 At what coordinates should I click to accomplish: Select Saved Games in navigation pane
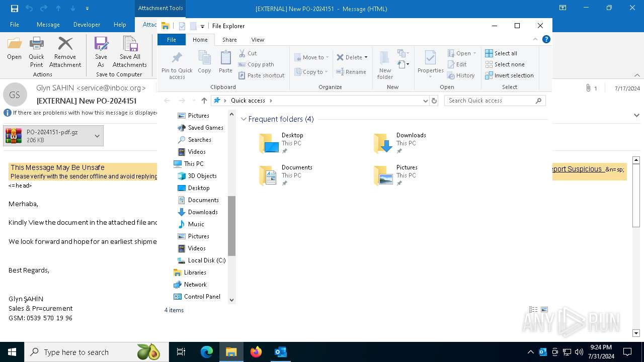[x=200, y=128]
